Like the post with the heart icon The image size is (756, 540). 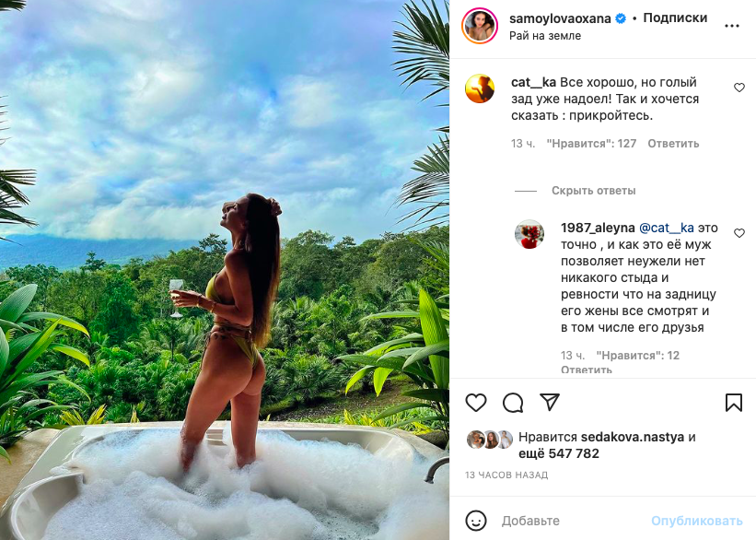click(475, 403)
